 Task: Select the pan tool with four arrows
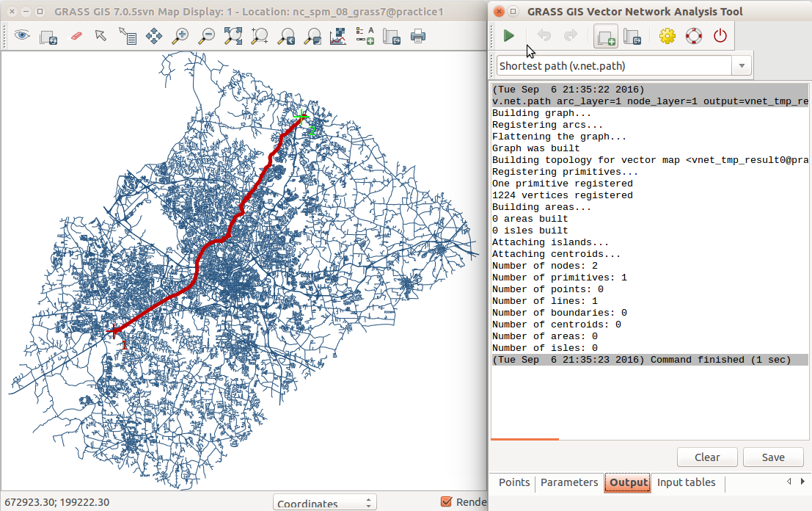point(154,35)
